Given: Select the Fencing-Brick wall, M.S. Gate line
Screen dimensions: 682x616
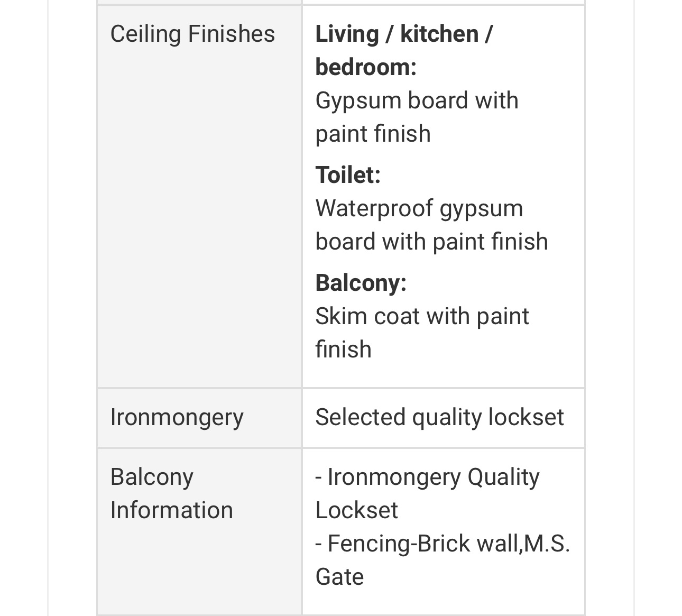Looking at the screenshot, I should coord(443,560).
